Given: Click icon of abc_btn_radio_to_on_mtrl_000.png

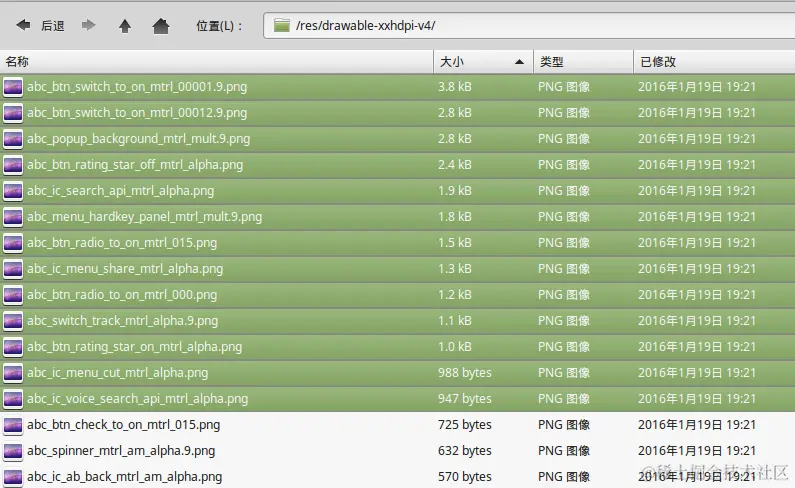Looking at the screenshot, I should coord(13,295).
